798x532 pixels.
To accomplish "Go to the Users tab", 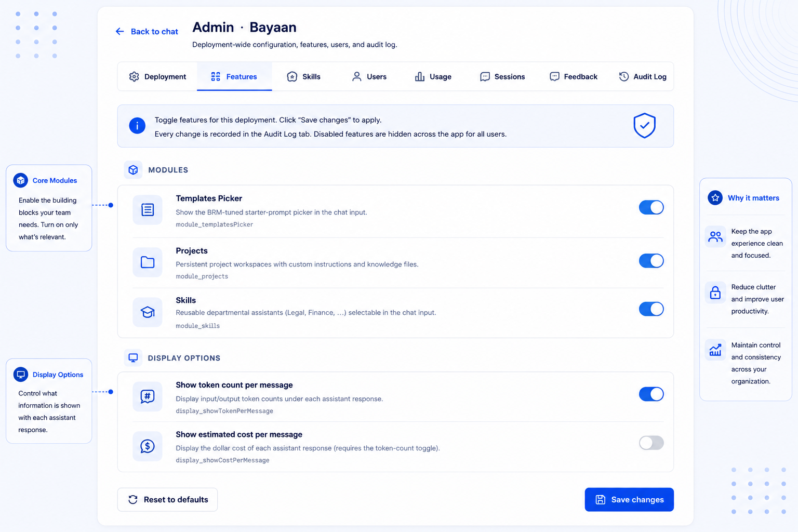I will 369,76.
